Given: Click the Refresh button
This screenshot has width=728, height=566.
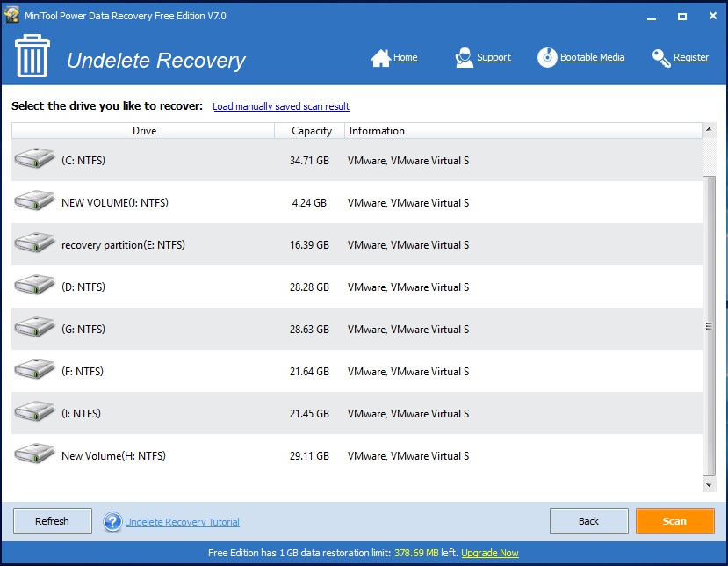Looking at the screenshot, I should tap(53, 521).
